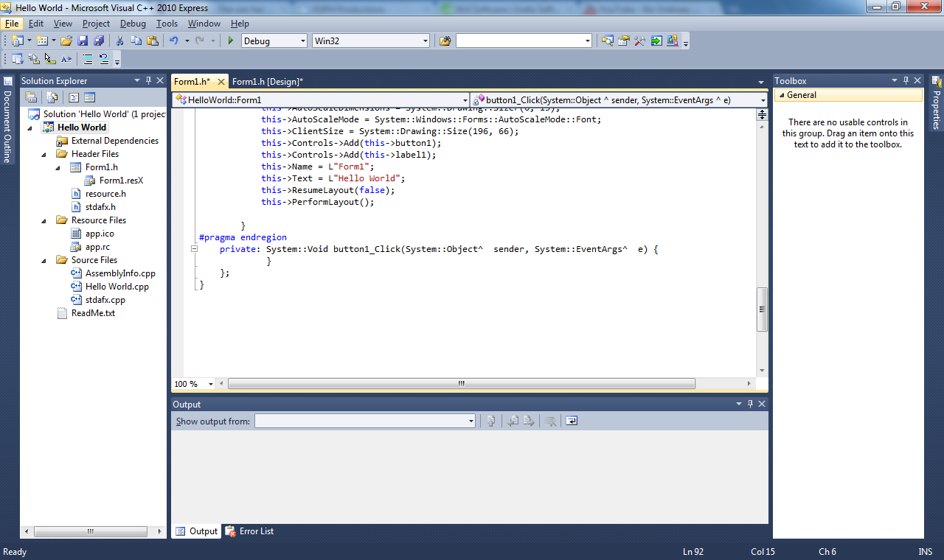Click View Code icon in Solution Explorer
This screenshot has height=560, width=944.
click(x=73, y=97)
